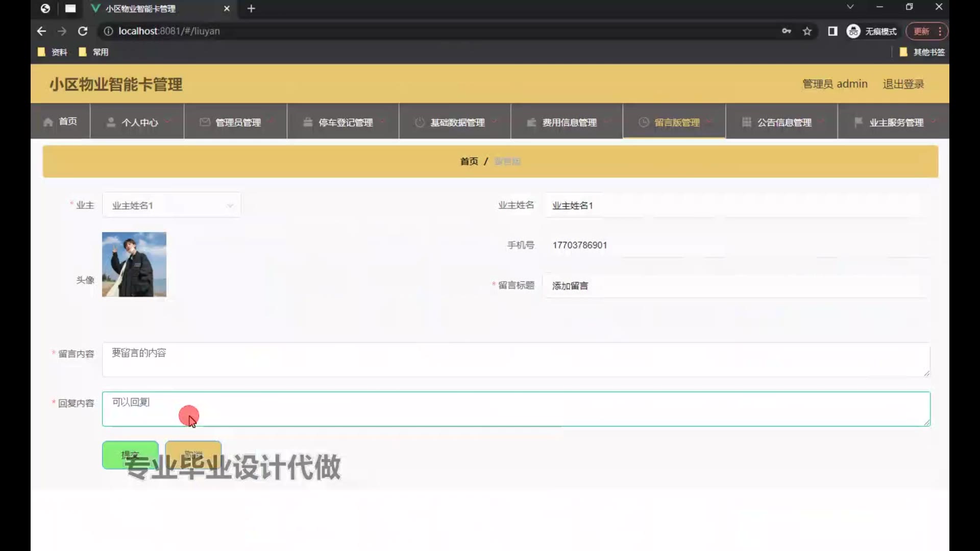This screenshot has height=551, width=980.
Task: Open the 业主 owner selection dropdown
Action: [x=171, y=205]
